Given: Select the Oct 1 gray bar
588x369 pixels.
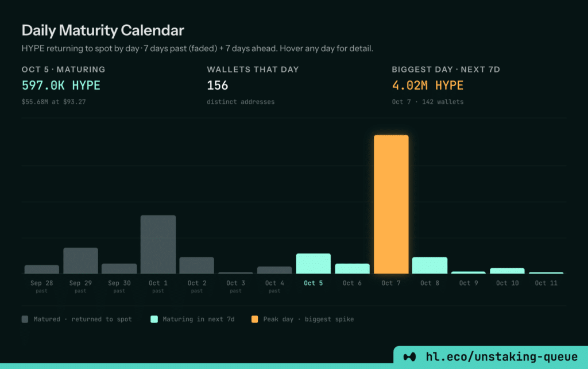Looking at the screenshot, I should [x=158, y=244].
